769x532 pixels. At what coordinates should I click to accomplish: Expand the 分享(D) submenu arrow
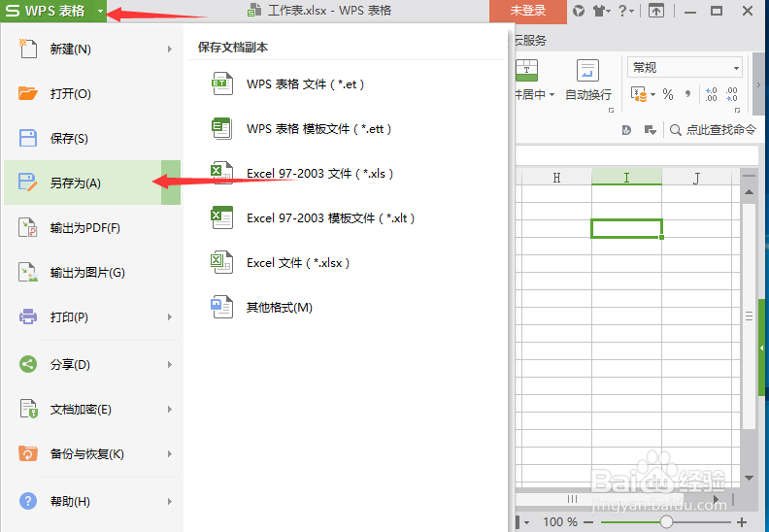coord(170,364)
